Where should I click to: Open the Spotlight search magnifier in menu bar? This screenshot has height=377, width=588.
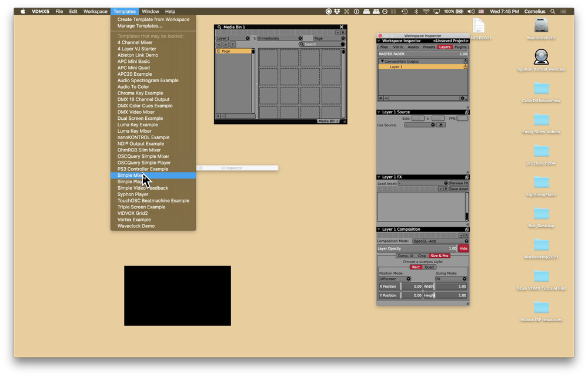553,11
